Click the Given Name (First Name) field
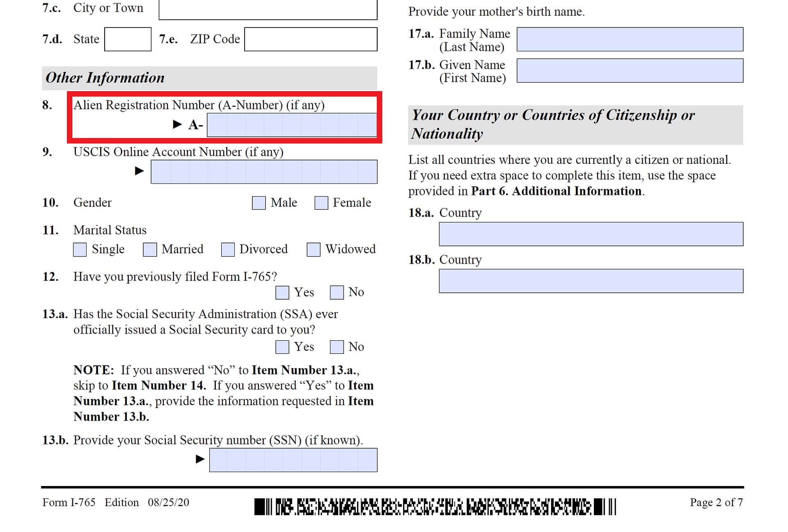 629,71
